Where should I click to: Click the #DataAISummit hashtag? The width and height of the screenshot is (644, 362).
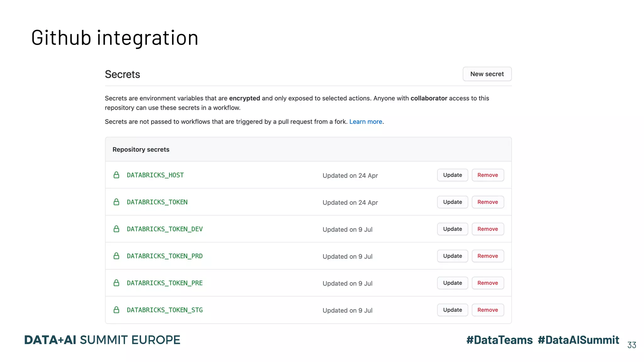click(578, 340)
